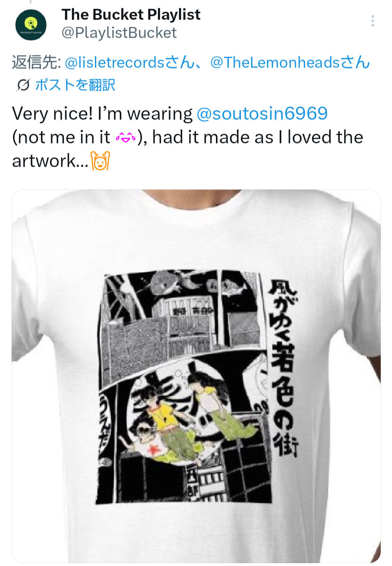Image resolution: width=392 pixels, height=566 pixels.
Task: Click "had it made as I loved the" text
Action: [258, 137]
